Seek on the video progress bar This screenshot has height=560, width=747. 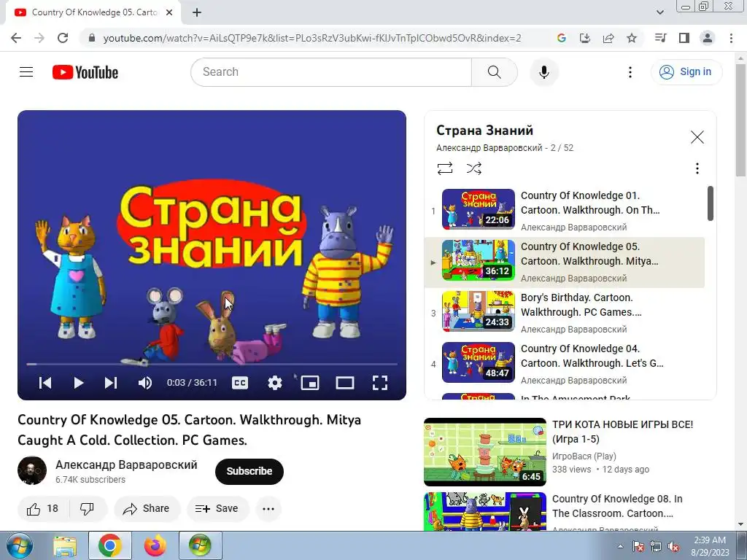[212, 365]
